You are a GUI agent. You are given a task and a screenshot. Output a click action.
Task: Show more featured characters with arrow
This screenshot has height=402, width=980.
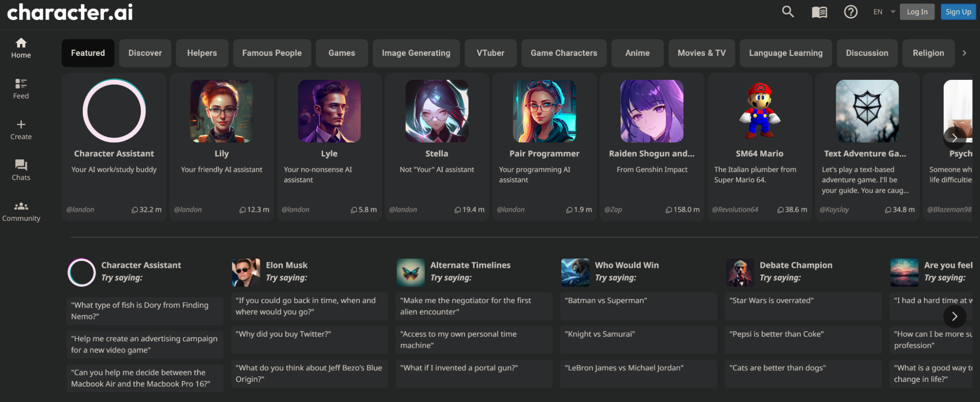(x=954, y=138)
